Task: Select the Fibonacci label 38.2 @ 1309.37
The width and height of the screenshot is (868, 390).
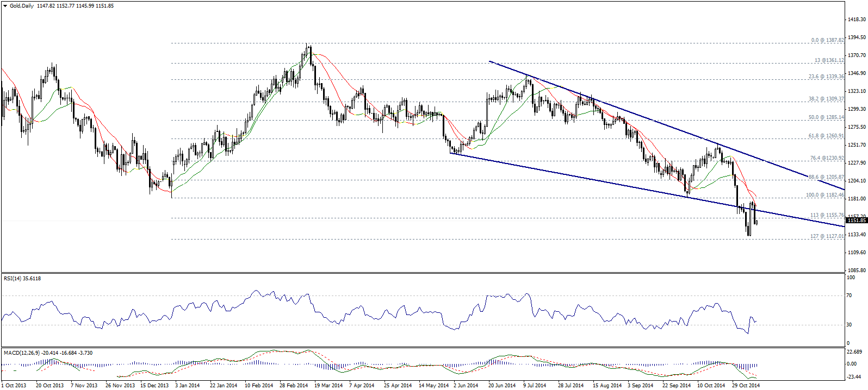Action: 826,99
